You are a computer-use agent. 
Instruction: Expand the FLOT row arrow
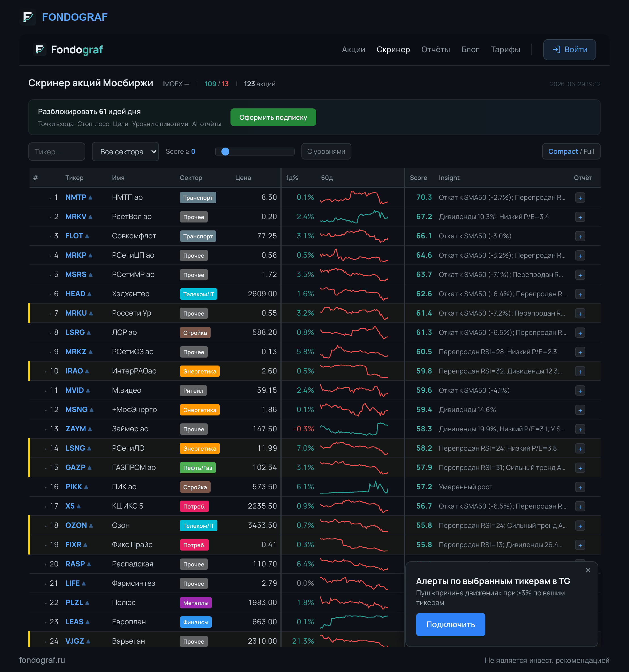[50, 236]
